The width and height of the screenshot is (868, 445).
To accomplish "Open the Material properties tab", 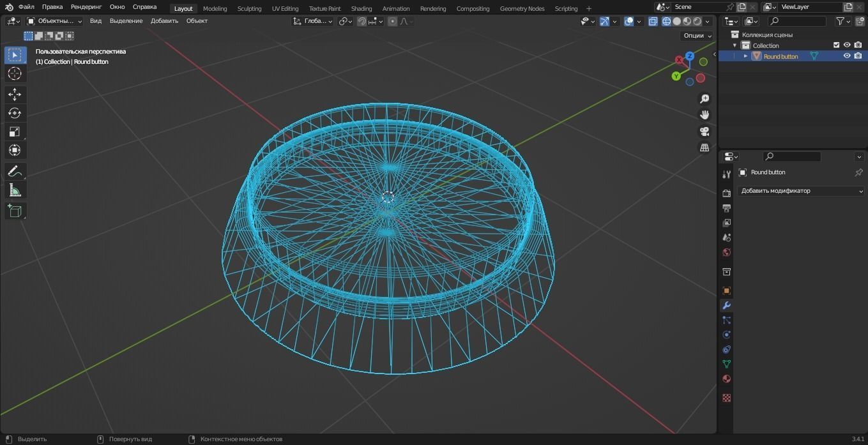I will 726,379.
